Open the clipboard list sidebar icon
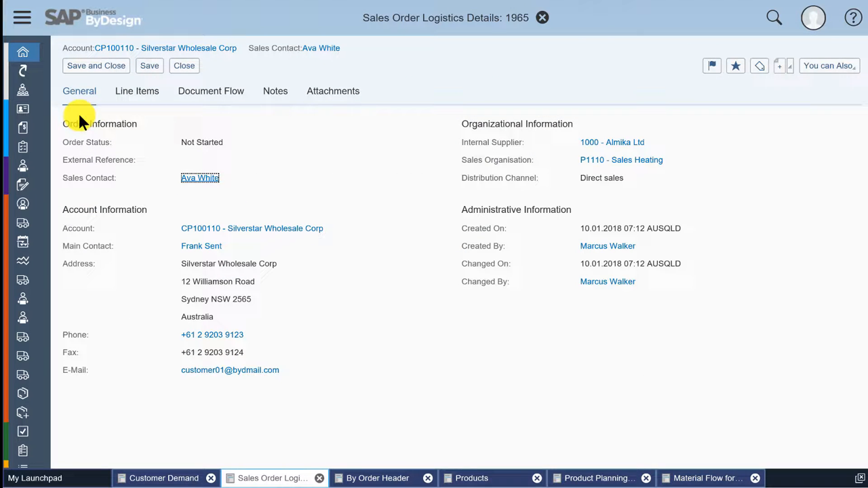 [23, 450]
